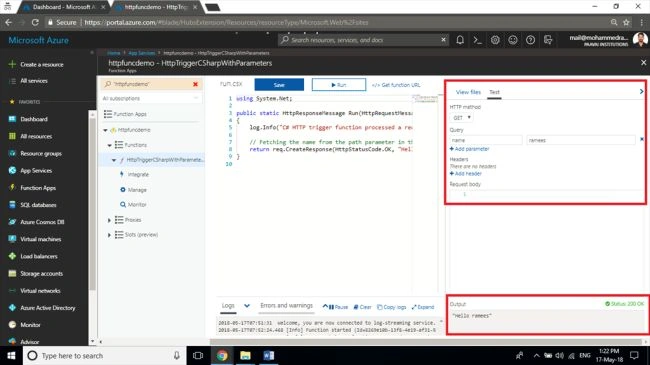Click the Home breadcrumb link

[114, 53]
